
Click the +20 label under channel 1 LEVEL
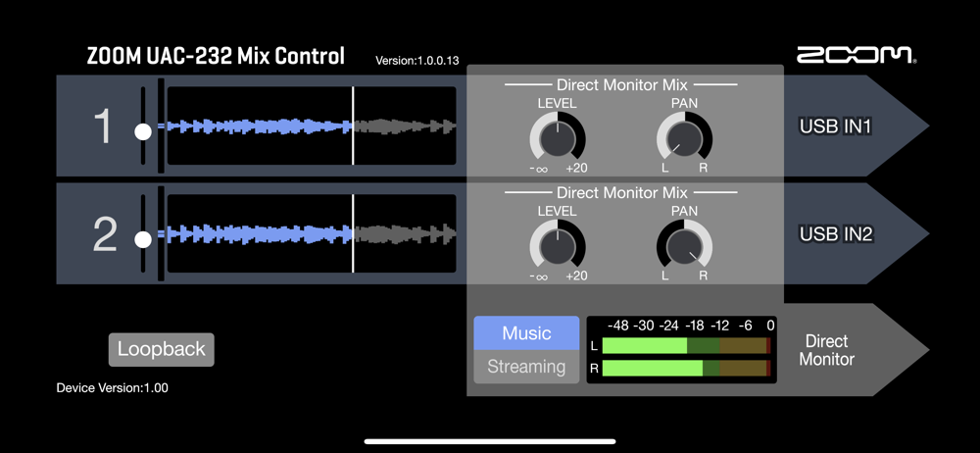[x=576, y=169]
